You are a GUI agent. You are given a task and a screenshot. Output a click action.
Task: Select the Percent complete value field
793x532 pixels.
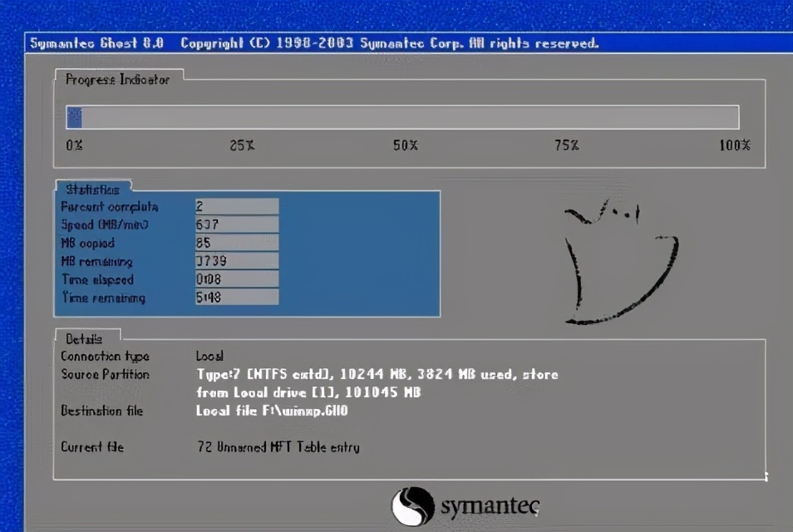237,207
